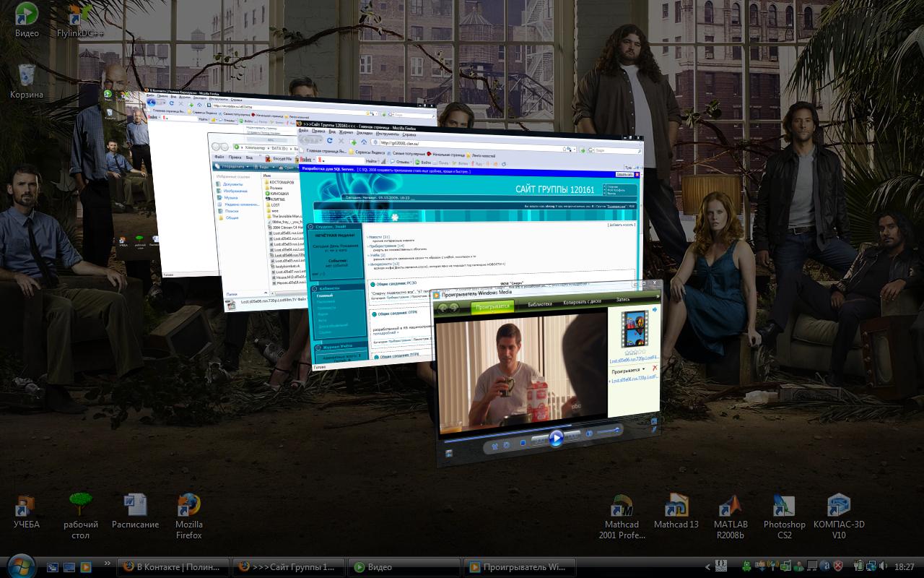This screenshot has height=578, width=924.
Task: Switch Media Player to full screen view
Action: point(654,421)
